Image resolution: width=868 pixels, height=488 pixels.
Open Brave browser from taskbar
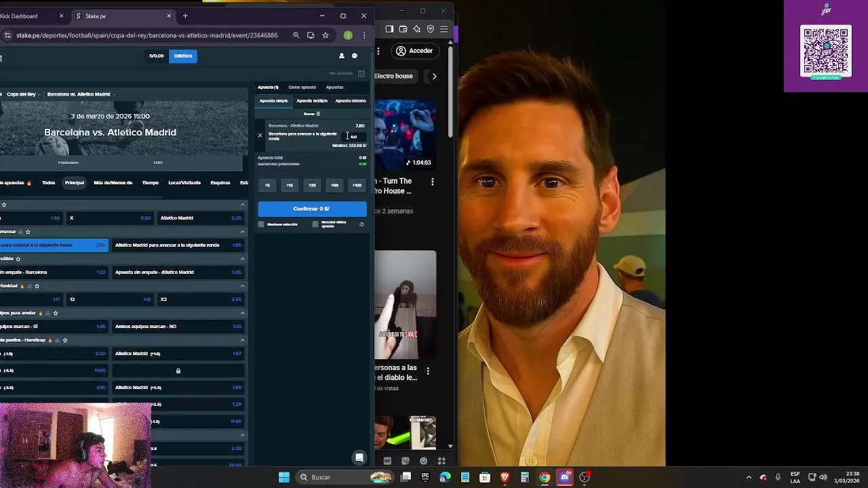coord(505,477)
